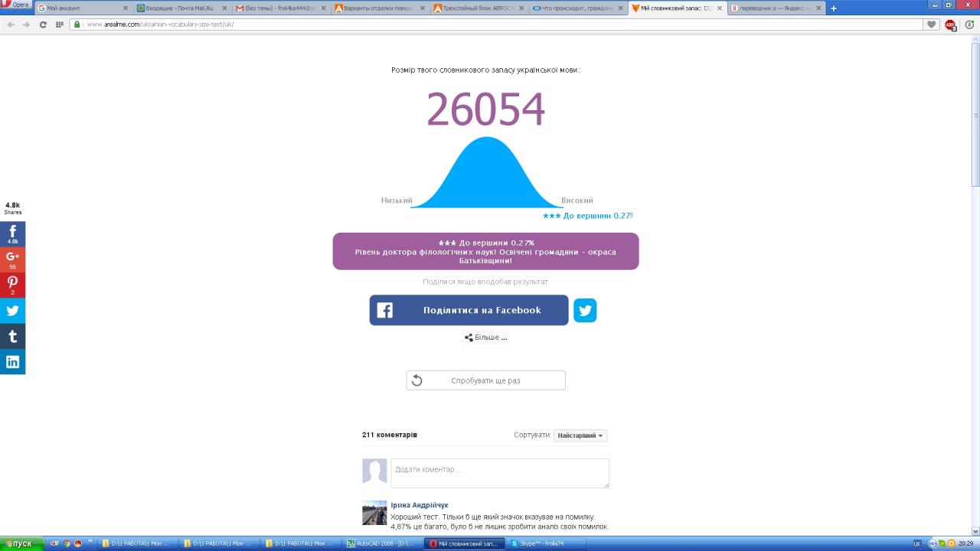
Task: Click Спробувати ще раз button
Action: [485, 380]
